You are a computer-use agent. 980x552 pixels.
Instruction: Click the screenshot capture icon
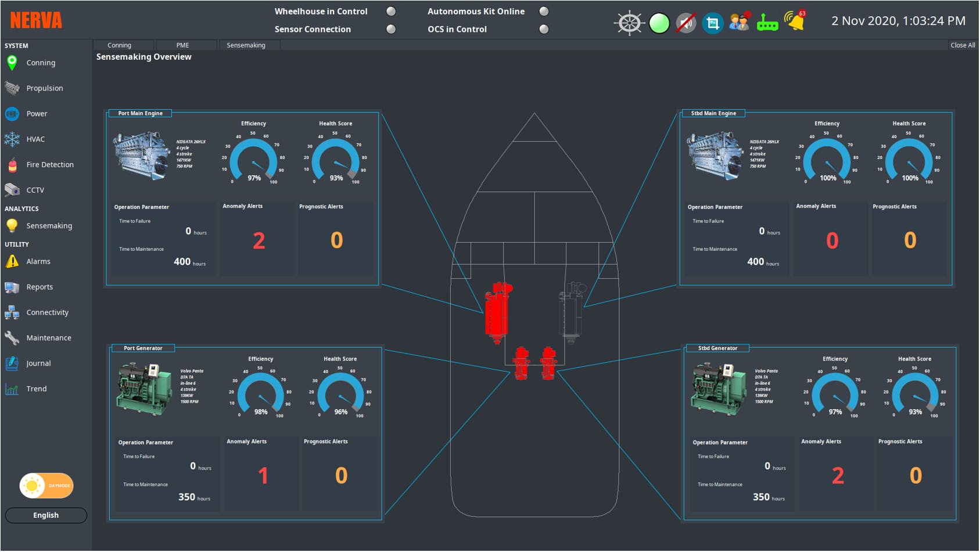click(x=713, y=23)
